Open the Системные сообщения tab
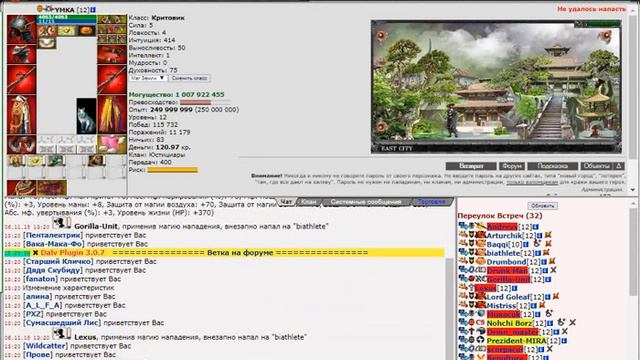 coord(366,202)
